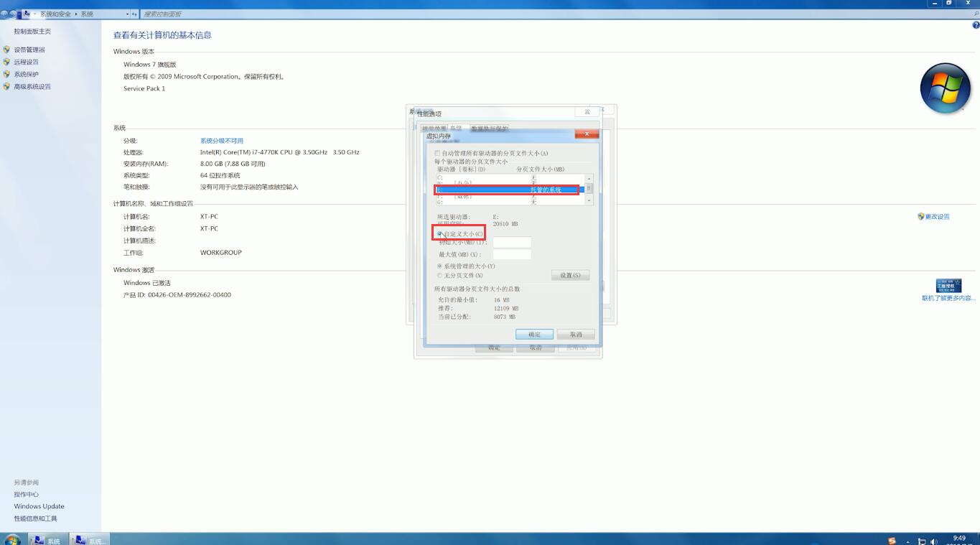
Task: Go to 控制面板主页
Action: click(x=32, y=32)
